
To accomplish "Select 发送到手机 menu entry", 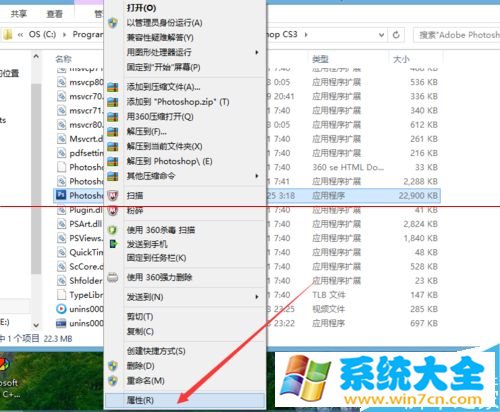I will point(147,244).
